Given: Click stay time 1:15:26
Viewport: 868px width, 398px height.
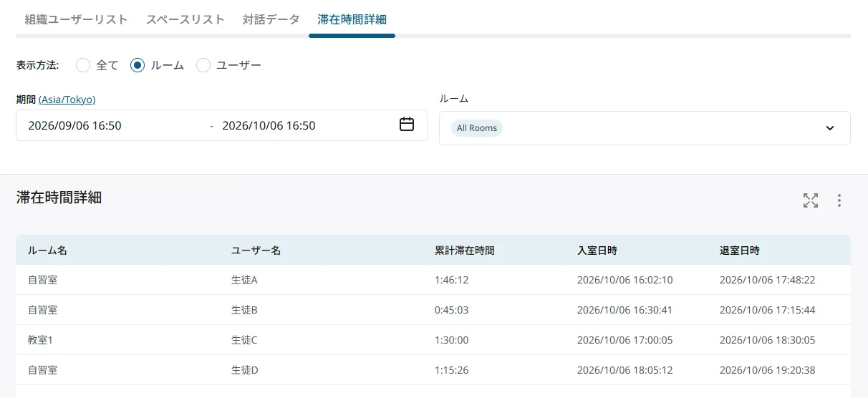Looking at the screenshot, I should coord(451,370).
